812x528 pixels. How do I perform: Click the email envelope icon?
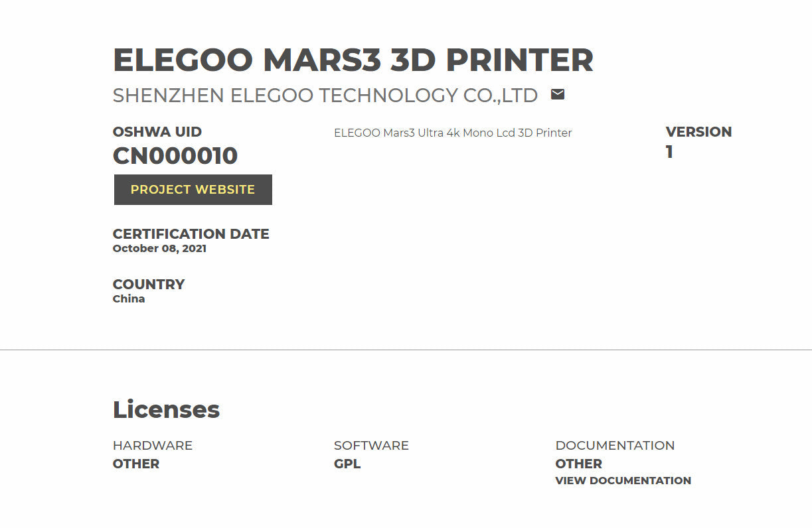558,94
